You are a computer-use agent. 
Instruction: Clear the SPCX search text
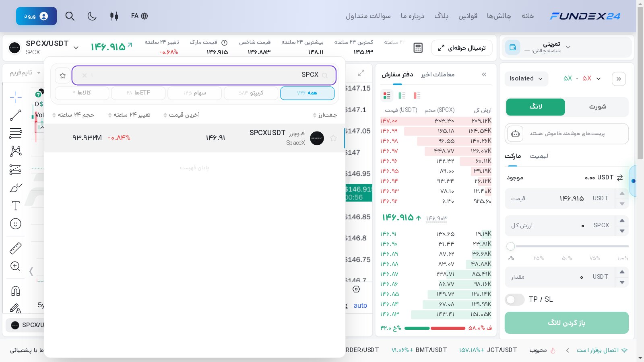(x=85, y=75)
